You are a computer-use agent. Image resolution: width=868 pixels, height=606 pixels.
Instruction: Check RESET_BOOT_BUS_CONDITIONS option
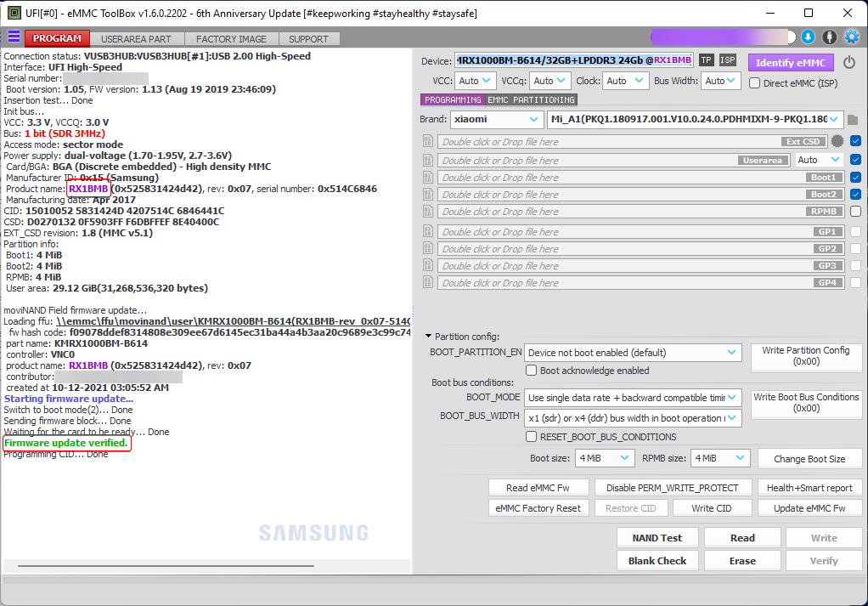pyautogui.click(x=531, y=437)
